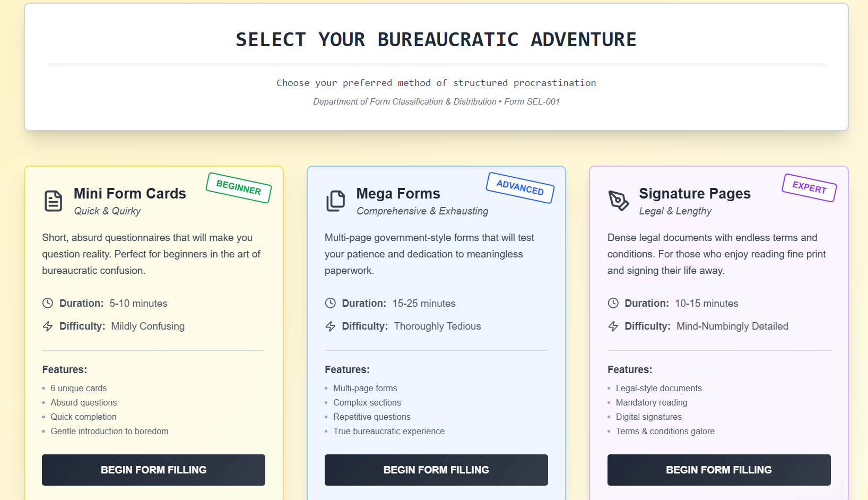Begin form filling for Mini Form Cards
Screen dimensions: 868x500
click(x=153, y=470)
